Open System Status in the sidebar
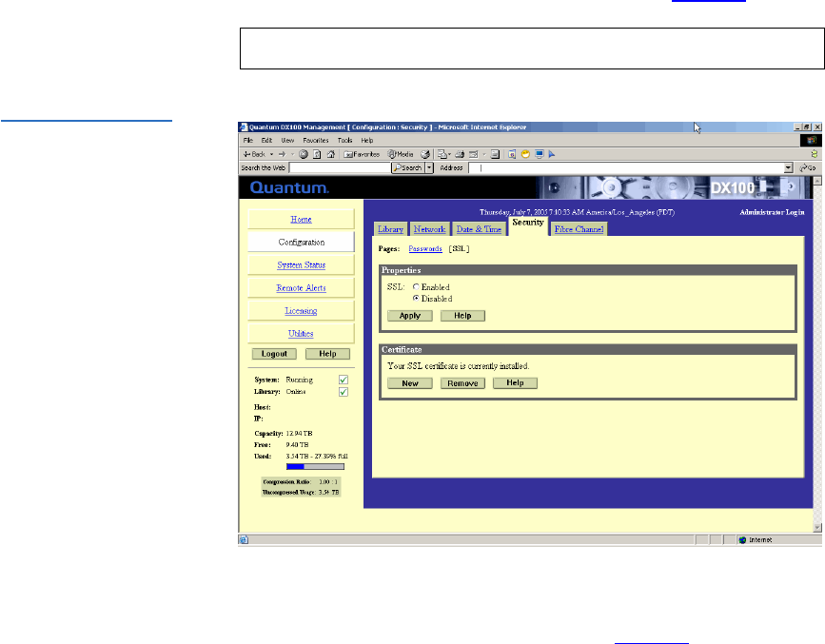The image size is (825, 644). [x=301, y=265]
